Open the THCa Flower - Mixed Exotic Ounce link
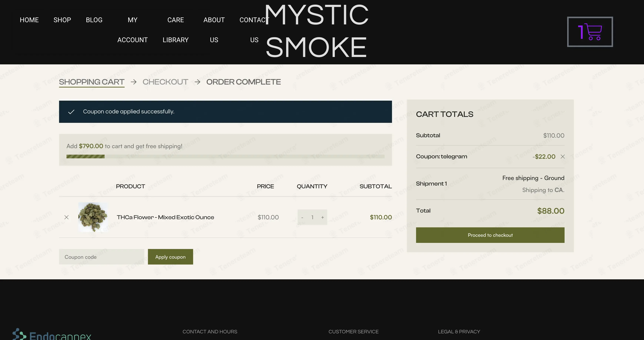The width and height of the screenshot is (644, 340). click(x=165, y=217)
